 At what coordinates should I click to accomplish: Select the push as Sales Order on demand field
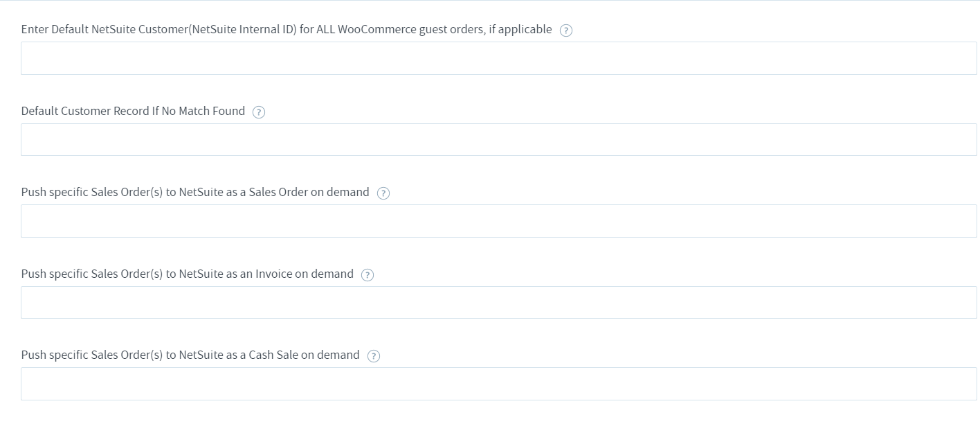coord(499,221)
